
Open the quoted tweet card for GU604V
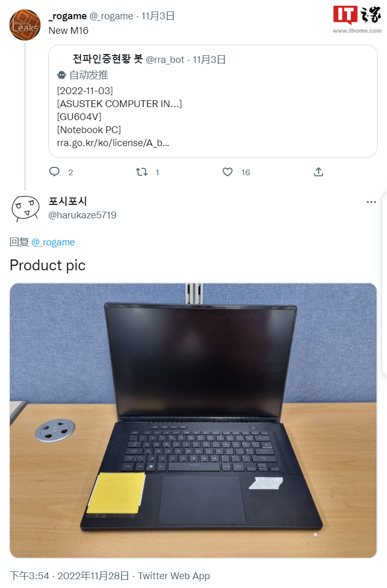click(213, 101)
